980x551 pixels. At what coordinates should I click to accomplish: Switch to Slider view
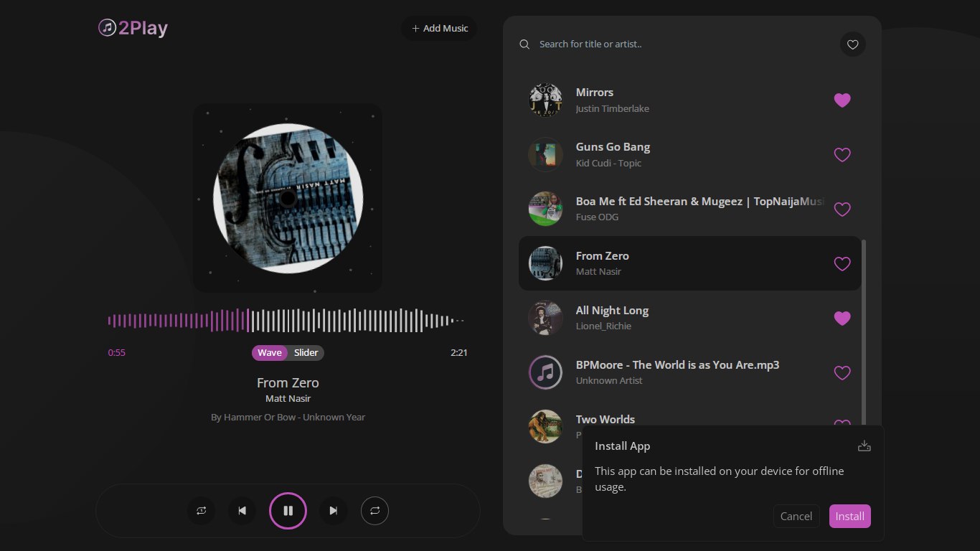pyautogui.click(x=306, y=353)
